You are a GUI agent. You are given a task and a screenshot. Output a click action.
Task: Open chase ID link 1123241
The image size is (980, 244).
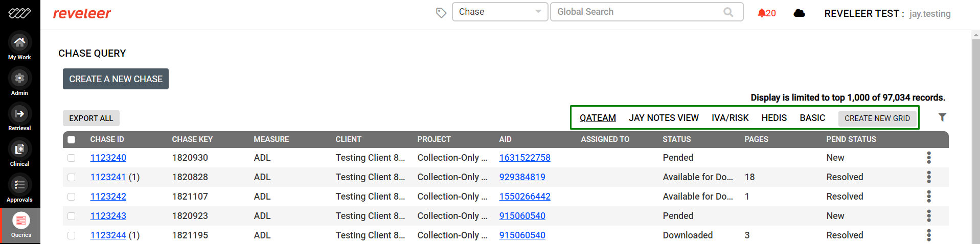108,177
